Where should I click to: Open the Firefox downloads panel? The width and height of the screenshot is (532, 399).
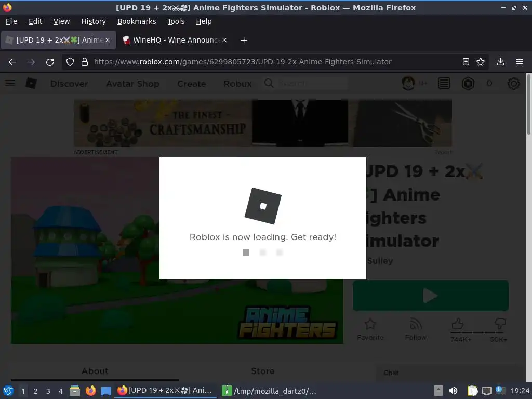[x=500, y=62]
